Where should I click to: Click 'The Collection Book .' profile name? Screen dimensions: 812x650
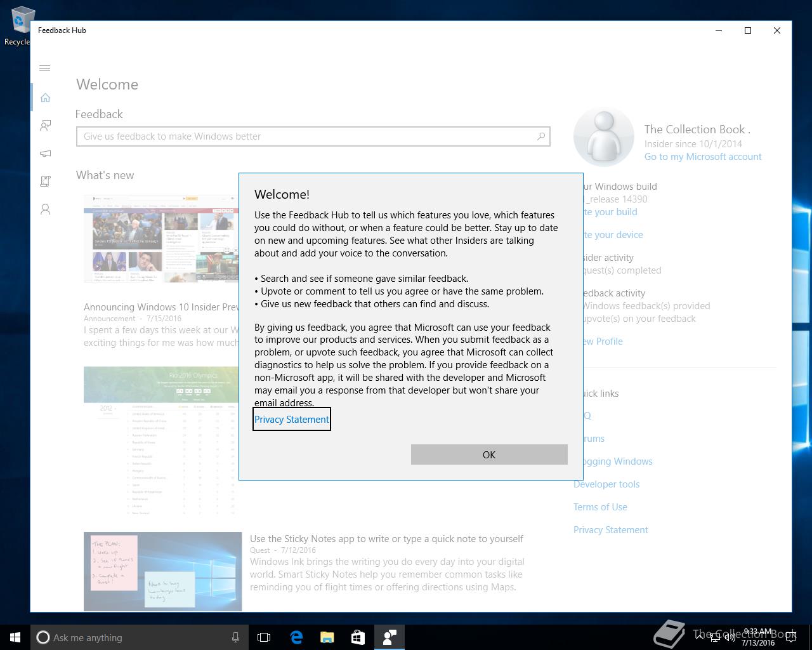coord(697,129)
